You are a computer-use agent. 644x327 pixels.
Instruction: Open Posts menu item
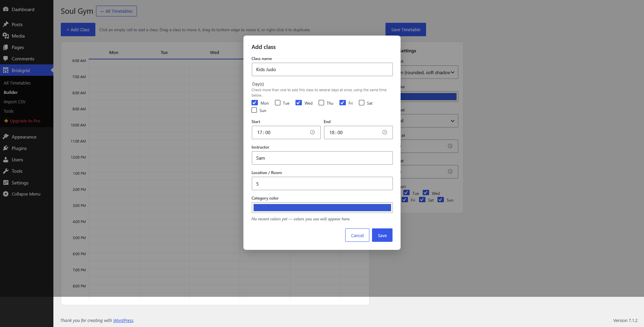27,24
